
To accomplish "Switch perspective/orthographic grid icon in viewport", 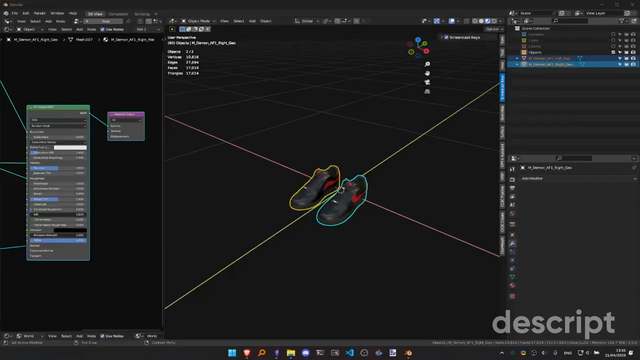I will [x=427, y=91].
